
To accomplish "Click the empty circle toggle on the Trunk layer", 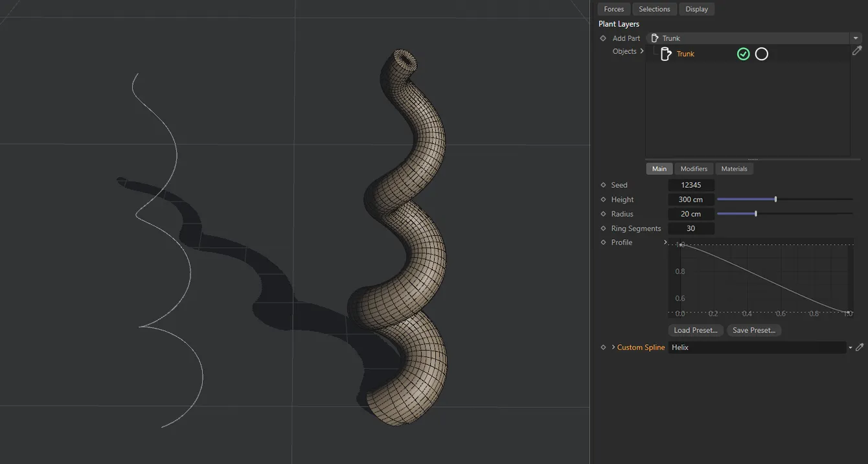I will [x=761, y=54].
